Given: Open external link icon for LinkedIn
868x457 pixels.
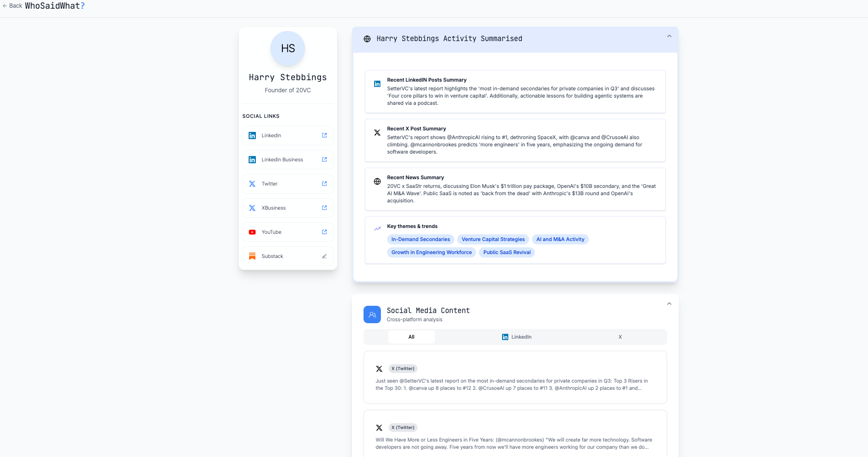Looking at the screenshot, I should [x=324, y=135].
